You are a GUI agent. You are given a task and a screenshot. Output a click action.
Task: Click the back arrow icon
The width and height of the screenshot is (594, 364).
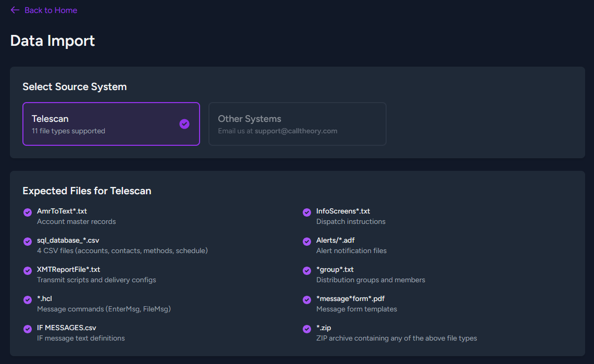click(x=15, y=10)
